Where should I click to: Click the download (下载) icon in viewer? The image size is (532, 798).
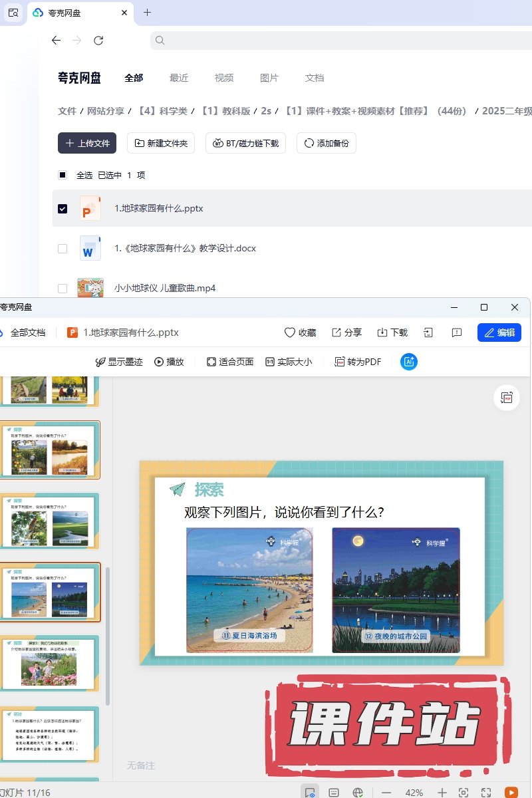382,332
